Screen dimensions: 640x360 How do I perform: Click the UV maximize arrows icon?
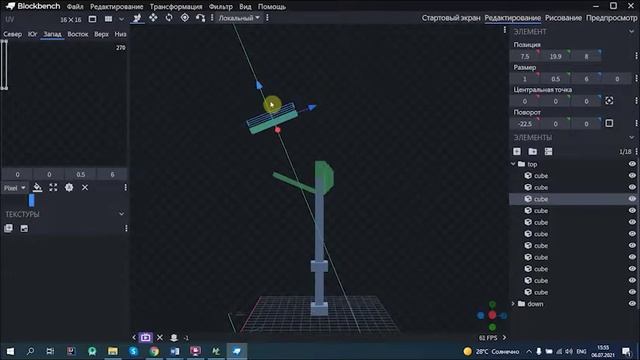click(x=53, y=187)
